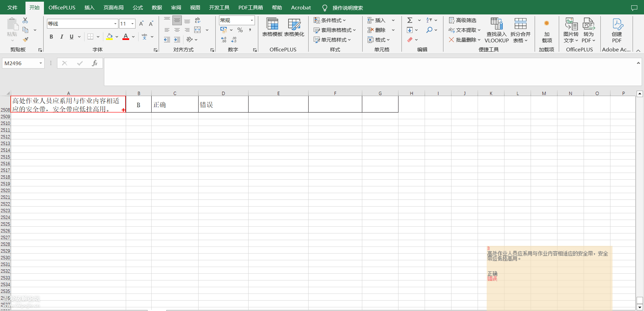Open the number format dropdown 常规
Image resolution: width=644 pixels, height=311 pixels.
click(x=252, y=20)
